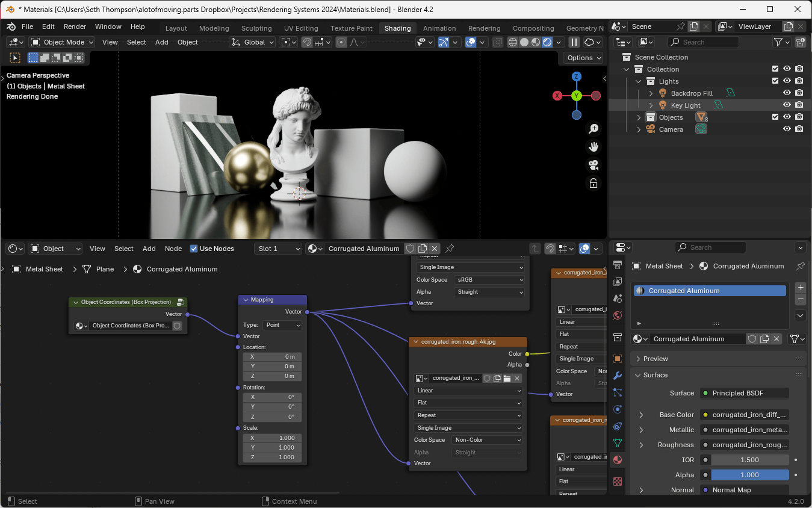Toggle X-ray mode in viewport
Viewport: 812px width, 508px height.
[x=497, y=42]
